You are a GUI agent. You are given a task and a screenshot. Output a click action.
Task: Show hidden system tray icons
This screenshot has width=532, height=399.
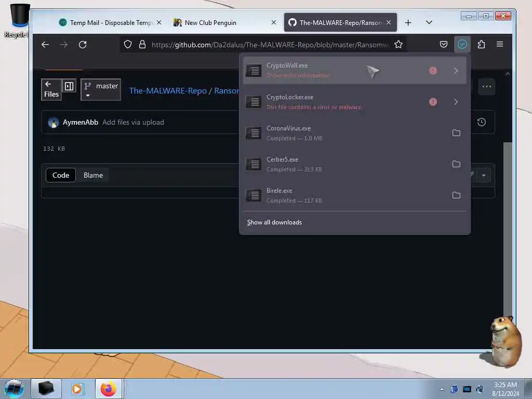pos(442,389)
